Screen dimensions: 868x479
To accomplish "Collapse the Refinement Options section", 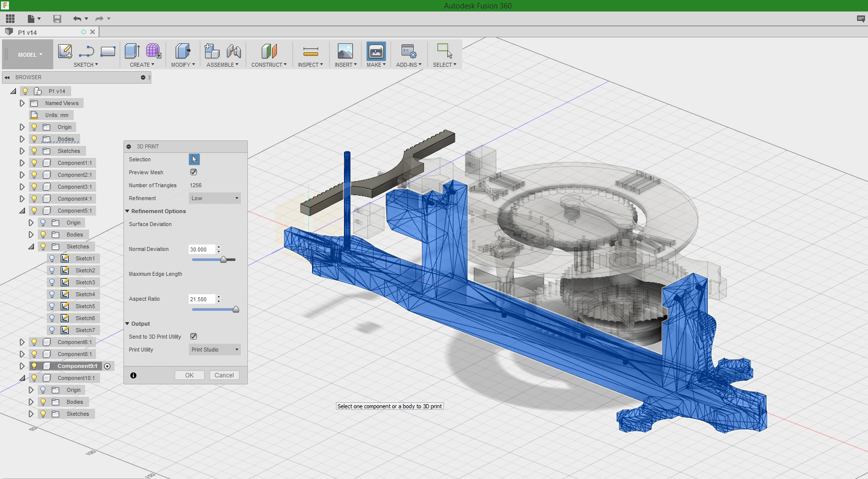I will click(127, 211).
